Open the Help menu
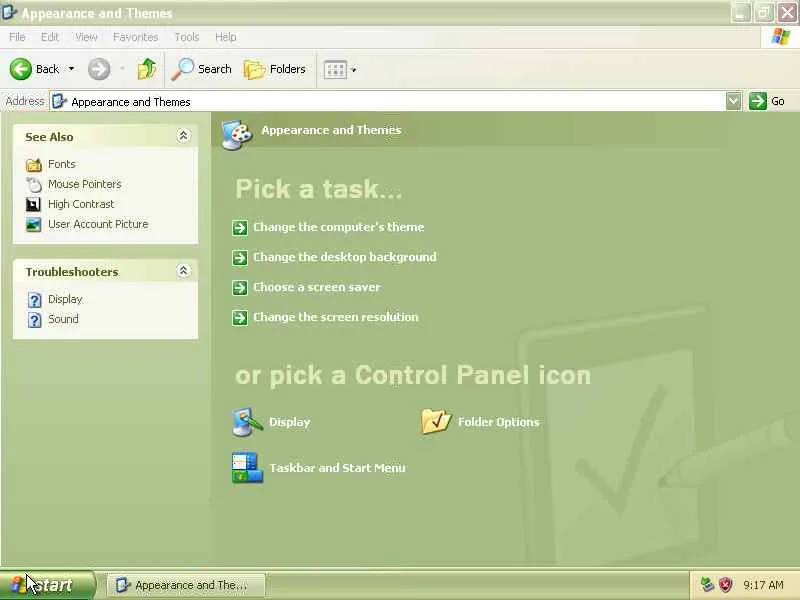800x600 pixels. click(x=225, y=37)
